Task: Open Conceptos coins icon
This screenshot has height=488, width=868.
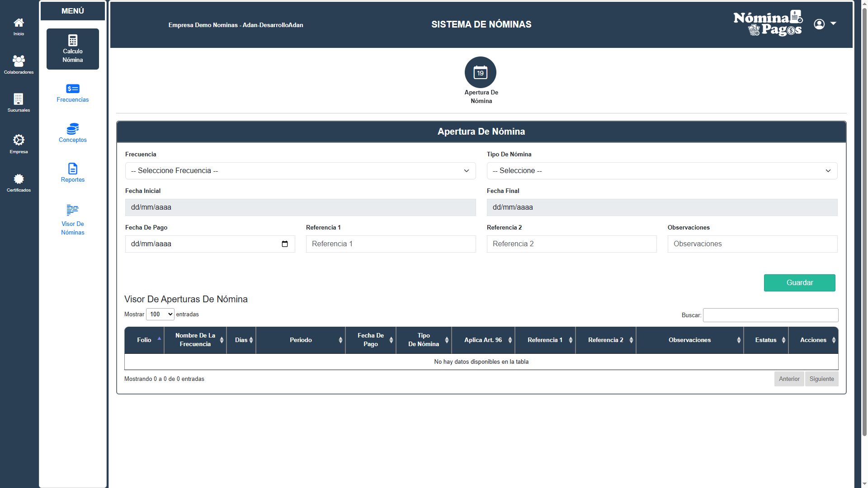Action: click(72, 129)
